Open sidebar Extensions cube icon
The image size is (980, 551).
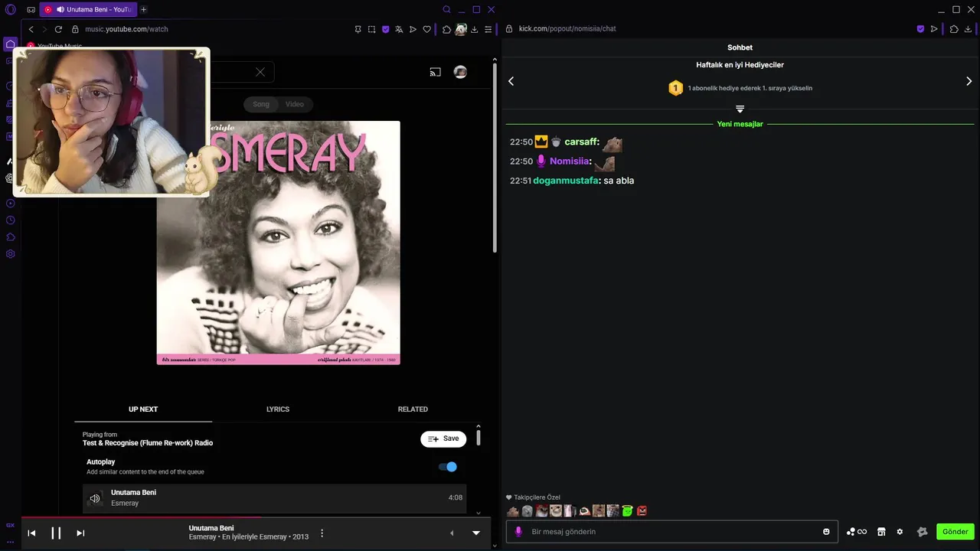10,237
